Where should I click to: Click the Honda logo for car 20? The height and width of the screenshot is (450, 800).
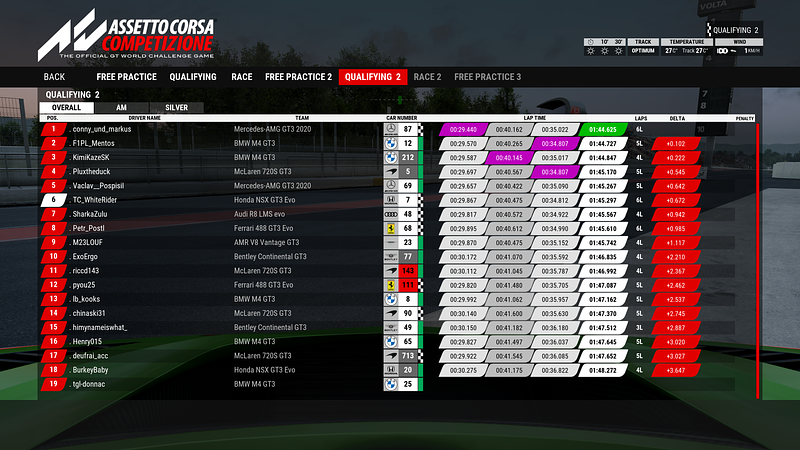391,370
